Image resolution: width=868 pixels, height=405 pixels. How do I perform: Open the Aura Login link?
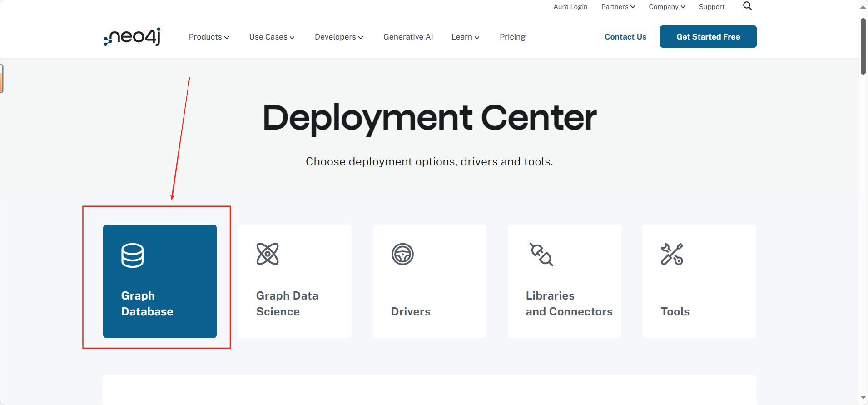click(570, 7)
